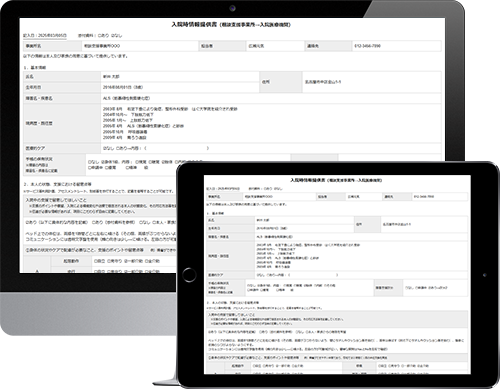Tap the 住所 address value on the tablet

tap(424, 224)
